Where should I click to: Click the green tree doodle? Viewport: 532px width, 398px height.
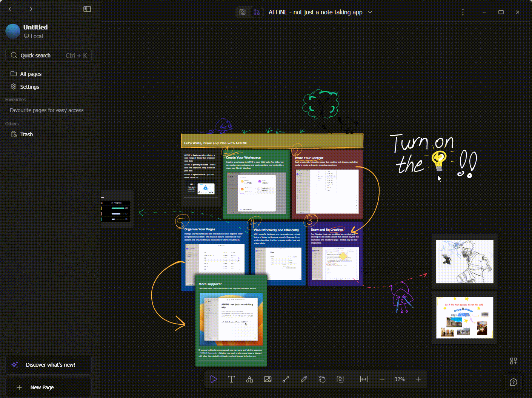coord(321,105)
